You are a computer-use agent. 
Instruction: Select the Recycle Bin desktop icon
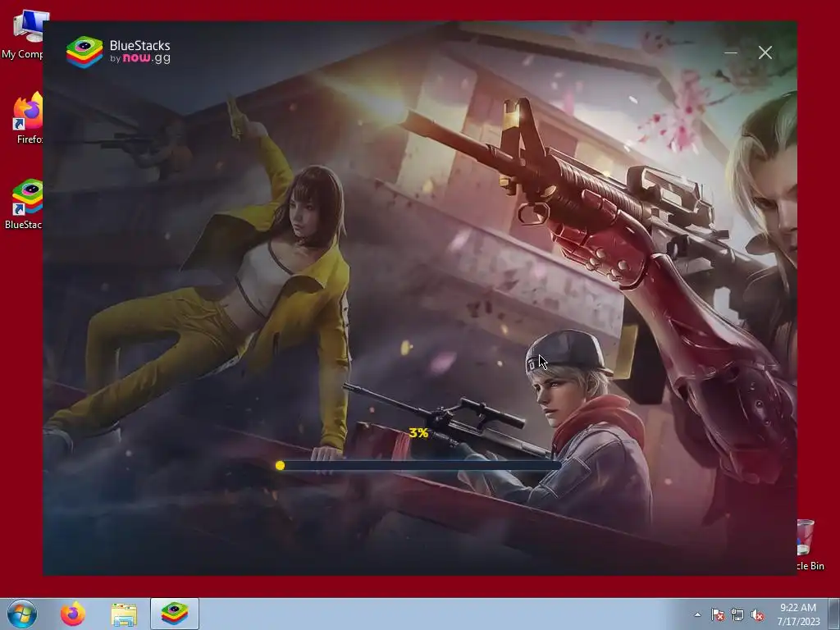click(810, 545)
